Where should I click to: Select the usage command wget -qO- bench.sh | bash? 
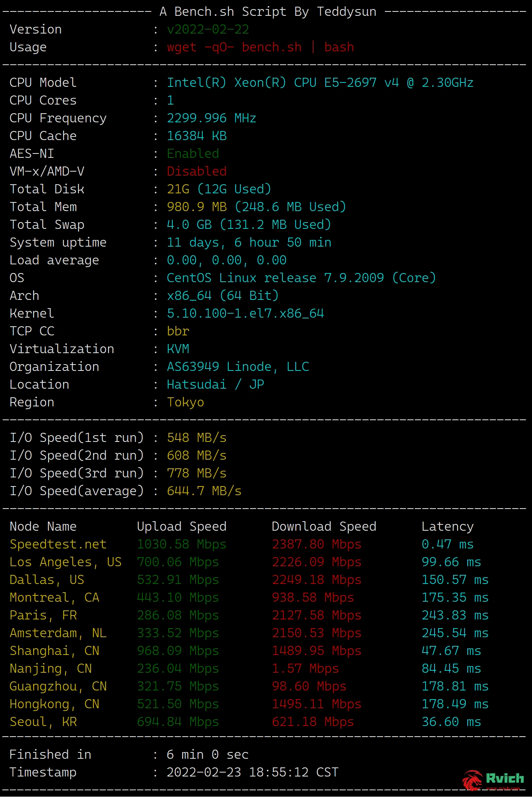point(260,47)
